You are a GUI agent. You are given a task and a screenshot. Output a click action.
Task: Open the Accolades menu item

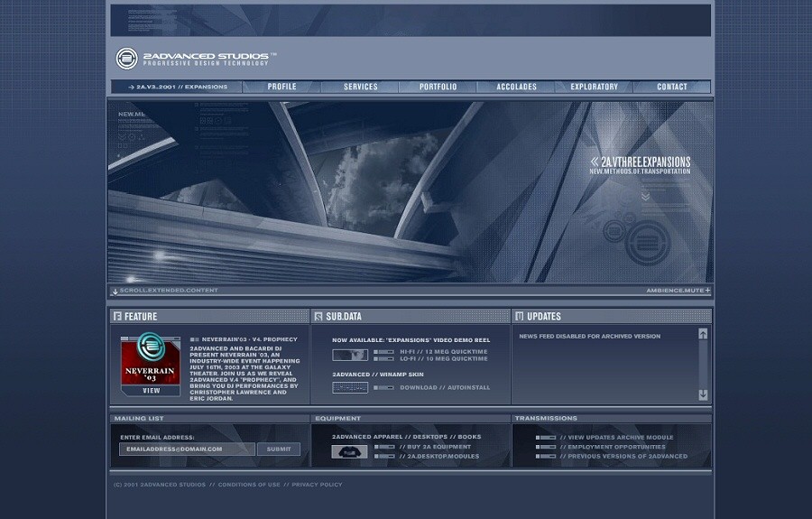click(516, 87)
